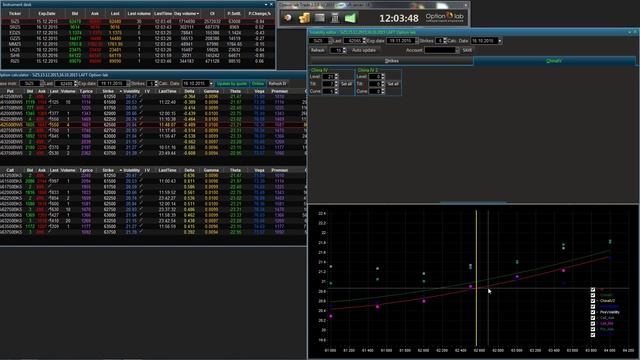This screenshot has width=640, height=360.
Task: Select RIZ5 row in Instrument desk
Action: 138,61
